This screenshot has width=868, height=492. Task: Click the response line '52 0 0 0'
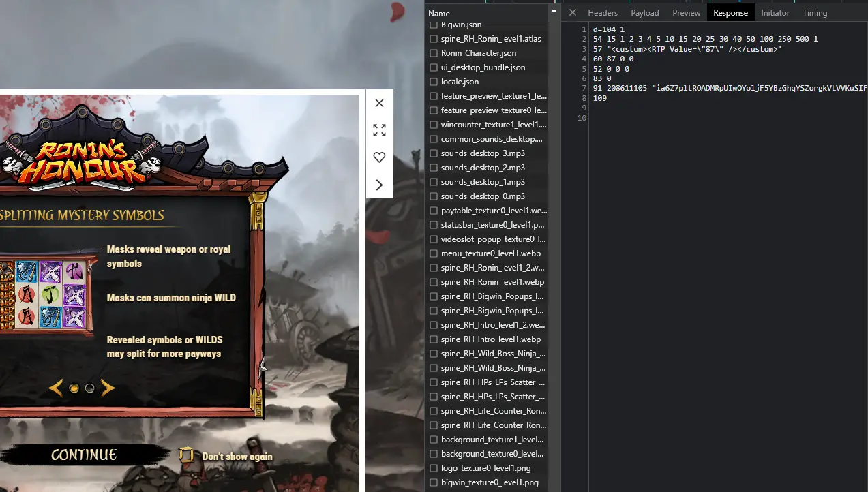(x=611, y=69)
